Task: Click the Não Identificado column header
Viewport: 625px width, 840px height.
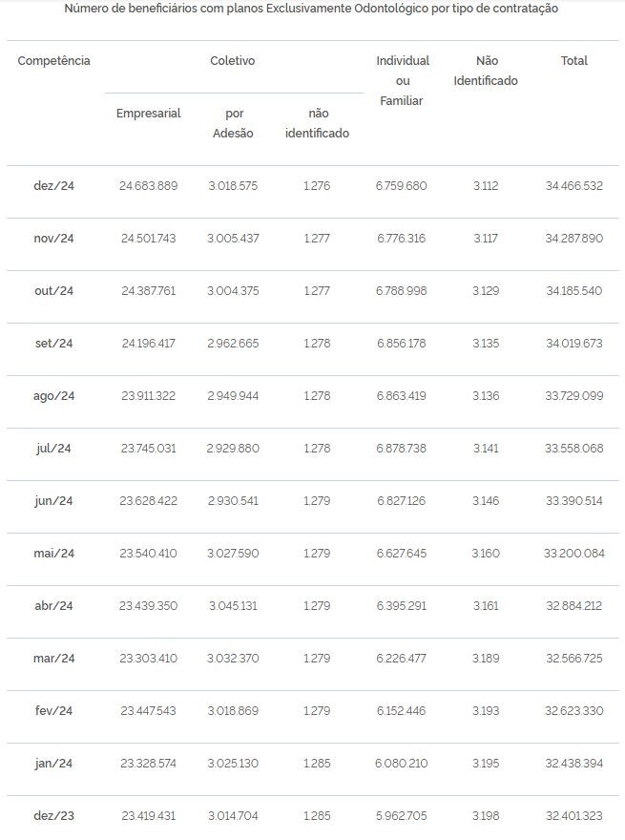Action: click(486, 71)
